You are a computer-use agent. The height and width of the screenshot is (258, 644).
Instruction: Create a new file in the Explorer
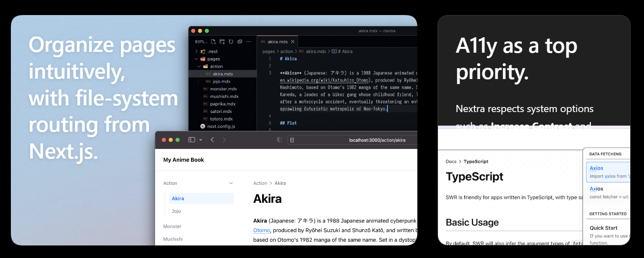pyautogui.click(x=214, y=41)
